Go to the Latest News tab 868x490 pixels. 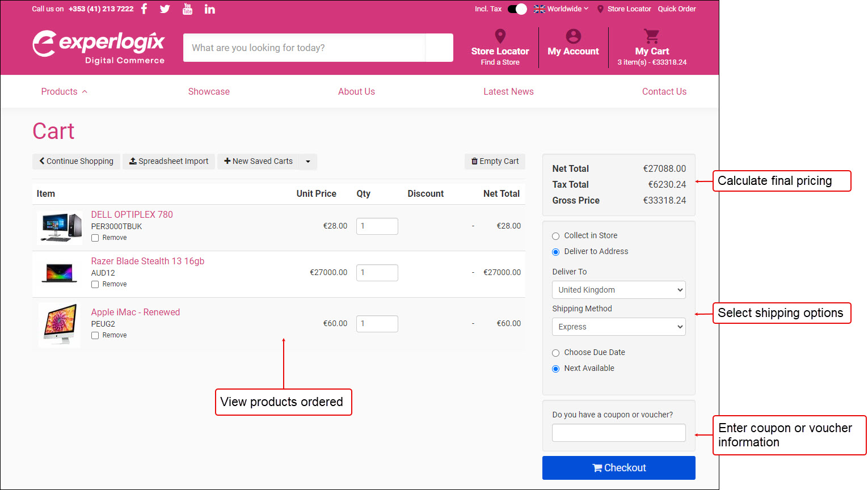[508, 91]
